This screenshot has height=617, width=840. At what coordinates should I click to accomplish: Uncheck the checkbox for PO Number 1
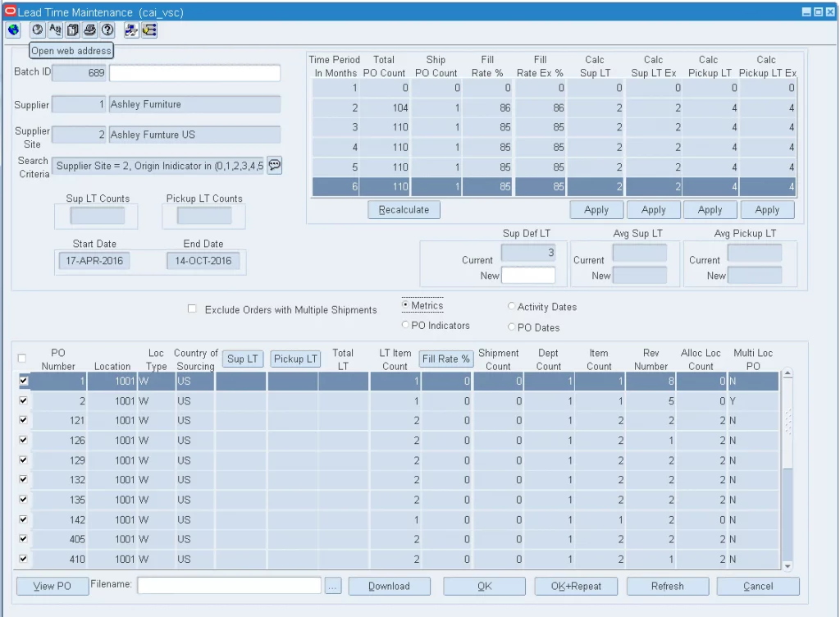23,381
